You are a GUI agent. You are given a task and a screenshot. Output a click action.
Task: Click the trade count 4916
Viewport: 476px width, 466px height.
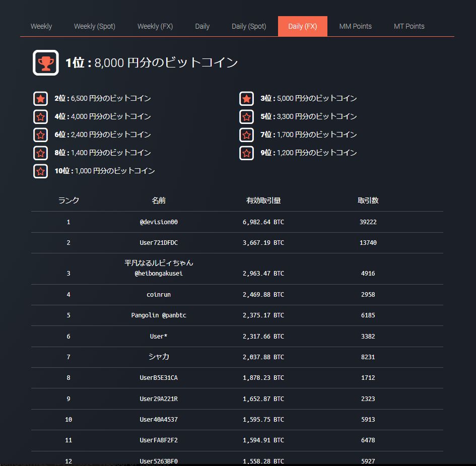pyautogui.click(x=368, y=274)
